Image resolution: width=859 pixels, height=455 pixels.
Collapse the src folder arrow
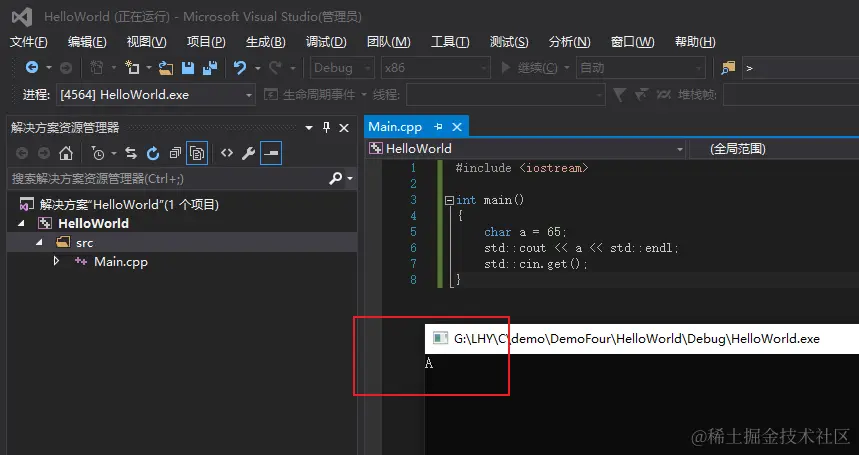39,243
